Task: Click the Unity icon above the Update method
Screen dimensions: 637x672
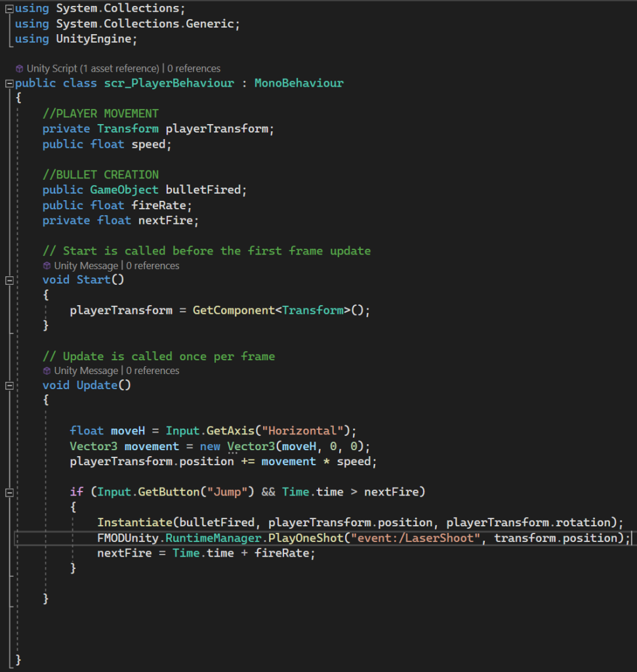Action: [47, 371]
